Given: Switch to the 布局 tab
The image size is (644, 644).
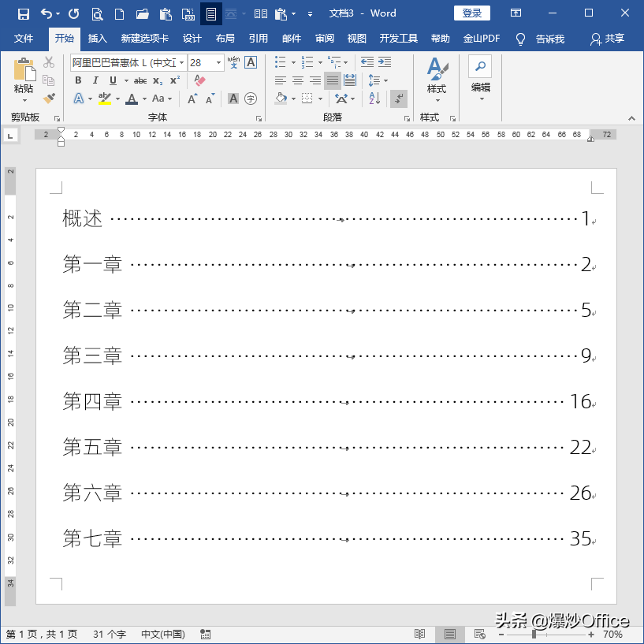Looking at the screenshot, I should tap(225, 39).
